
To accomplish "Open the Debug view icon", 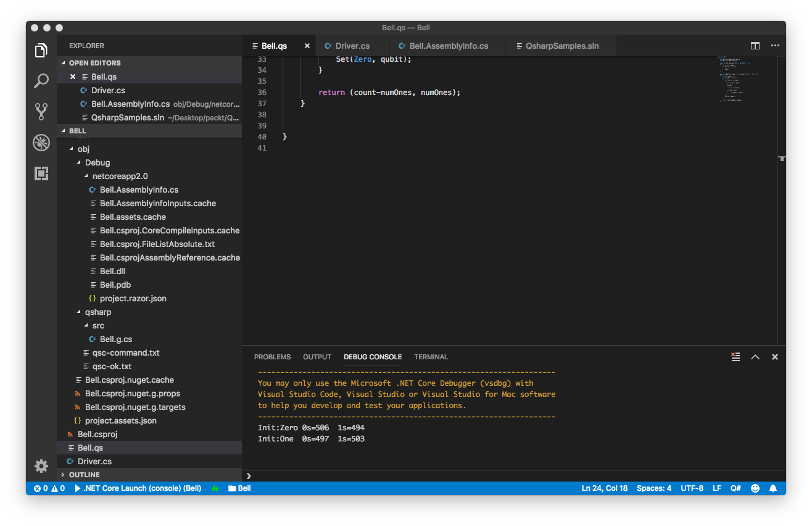I will click(41, 143).
